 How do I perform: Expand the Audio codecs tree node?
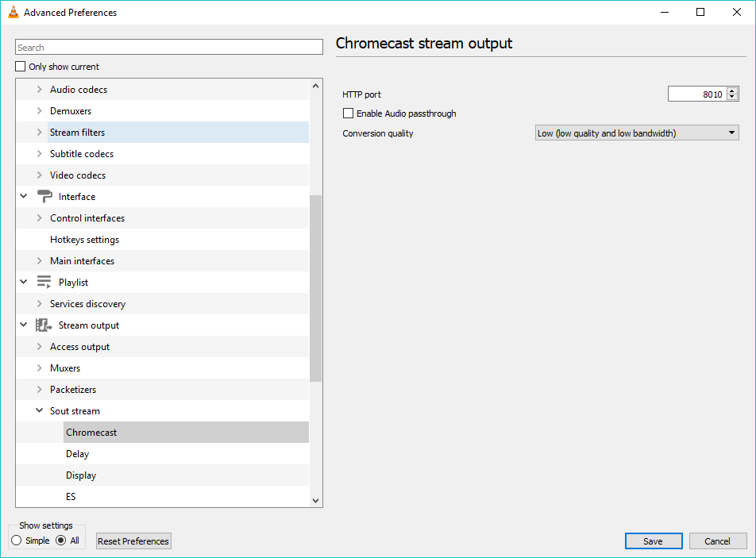point(39,90)
